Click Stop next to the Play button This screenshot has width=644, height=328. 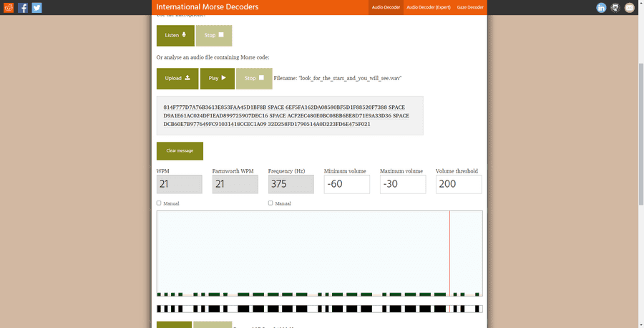coord(254,78)
